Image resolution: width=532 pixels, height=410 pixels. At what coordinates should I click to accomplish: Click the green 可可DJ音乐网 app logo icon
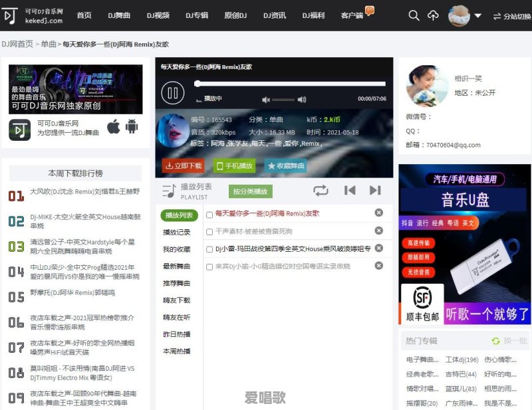20,130
